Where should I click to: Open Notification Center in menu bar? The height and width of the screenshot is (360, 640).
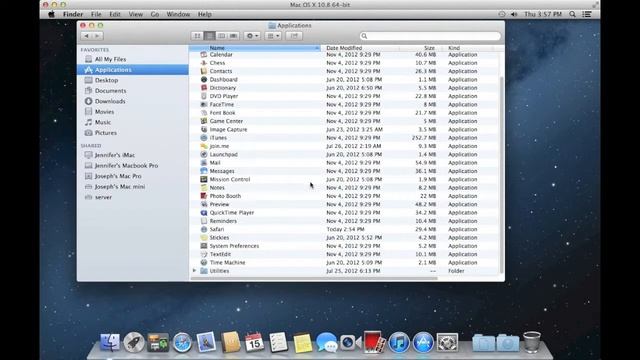pos(587,14)
